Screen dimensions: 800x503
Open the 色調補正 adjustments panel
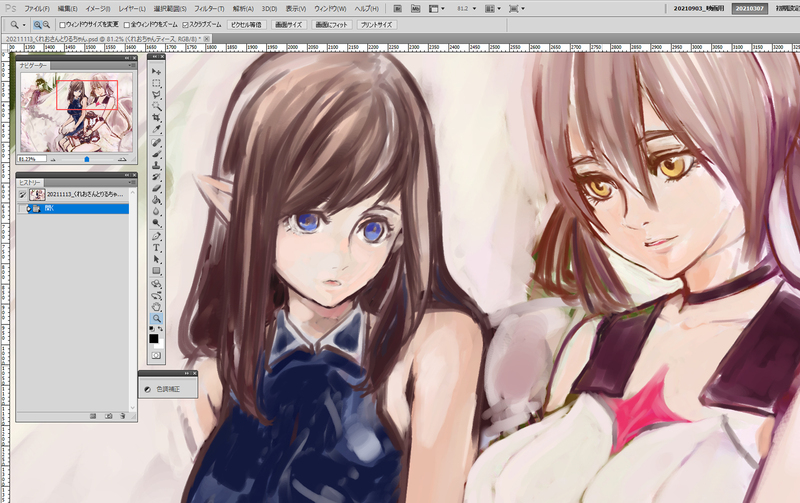(x=168, y=389)
